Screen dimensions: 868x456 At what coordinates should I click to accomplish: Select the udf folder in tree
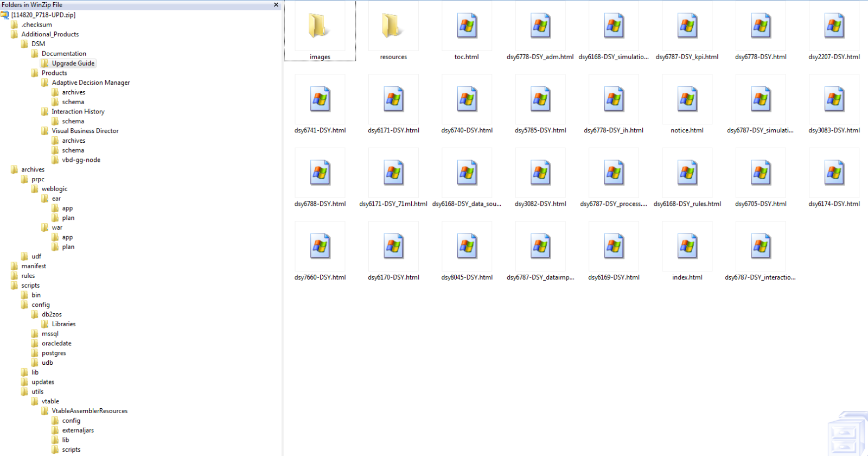pyautogui.click(x=36, y=257)
